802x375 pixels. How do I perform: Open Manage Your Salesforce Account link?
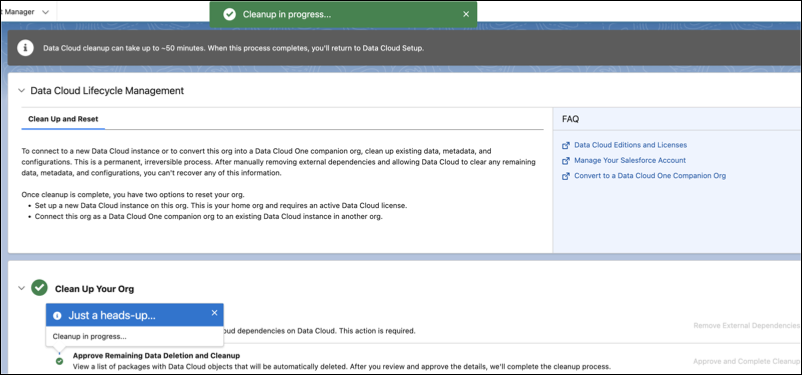click(630, 160)
